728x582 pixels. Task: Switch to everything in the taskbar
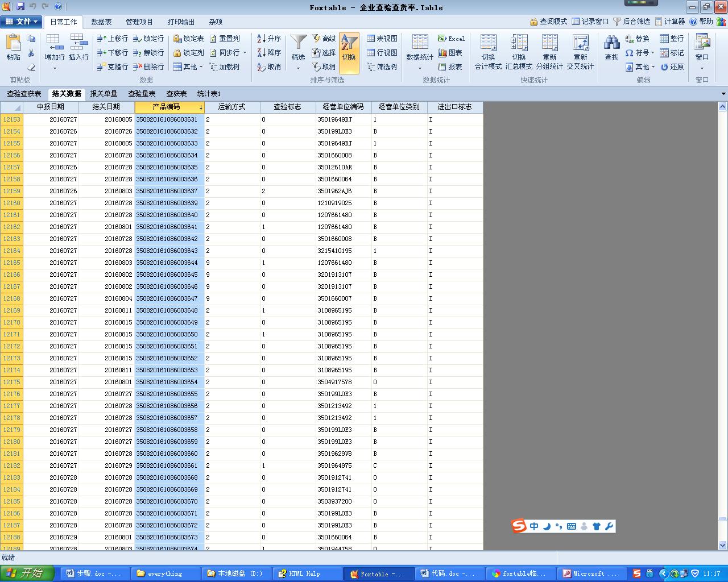[166, 574]
